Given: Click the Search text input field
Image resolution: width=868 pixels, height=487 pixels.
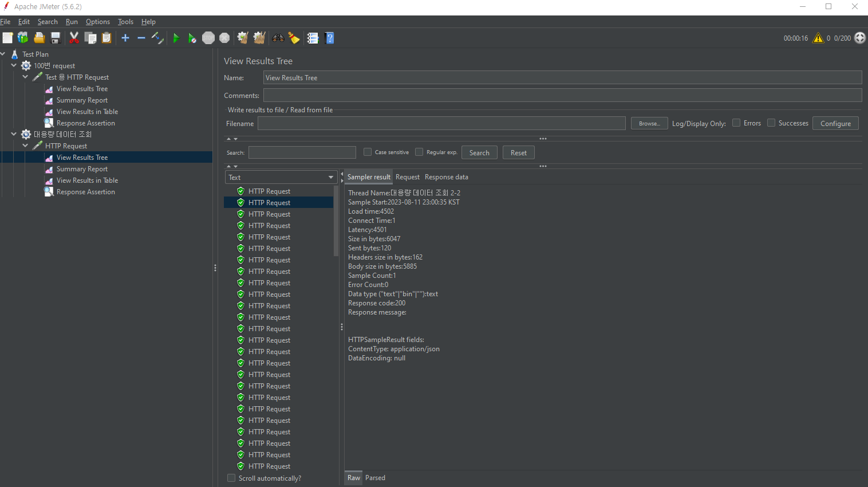Looking at the screenshot, I should (302, 152).
